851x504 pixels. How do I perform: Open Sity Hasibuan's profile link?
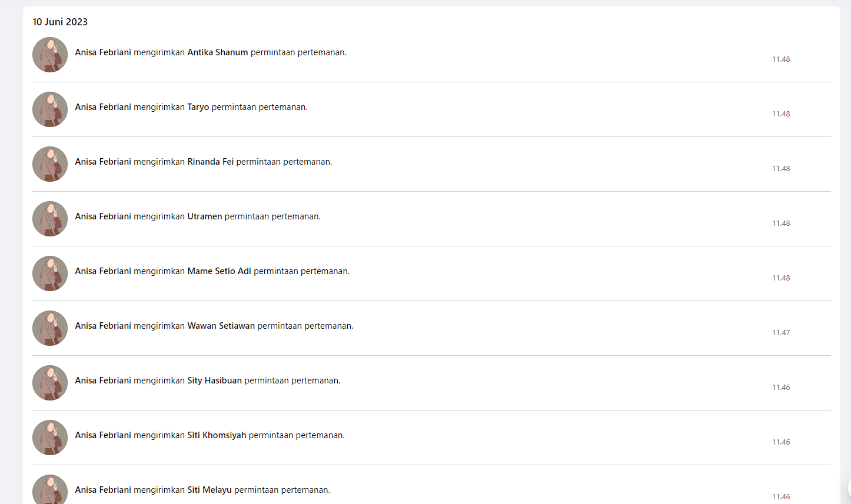pyautogui.click(x=215, y=380)
